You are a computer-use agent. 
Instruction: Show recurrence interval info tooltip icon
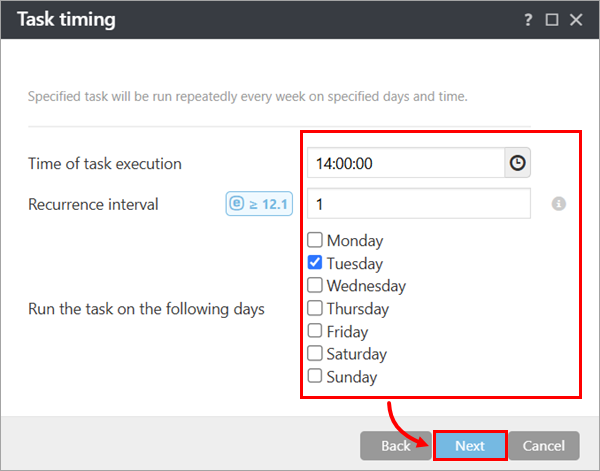(559, 204)
